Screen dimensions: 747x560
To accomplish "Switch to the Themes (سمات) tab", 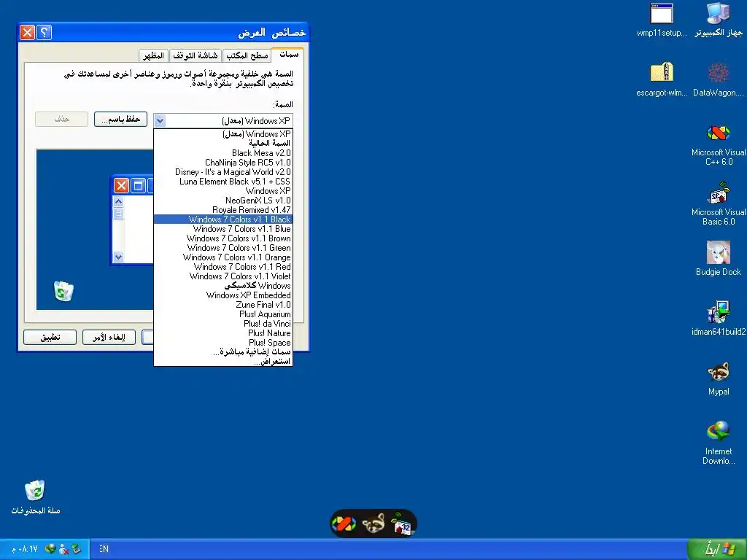I will [289, 54].
